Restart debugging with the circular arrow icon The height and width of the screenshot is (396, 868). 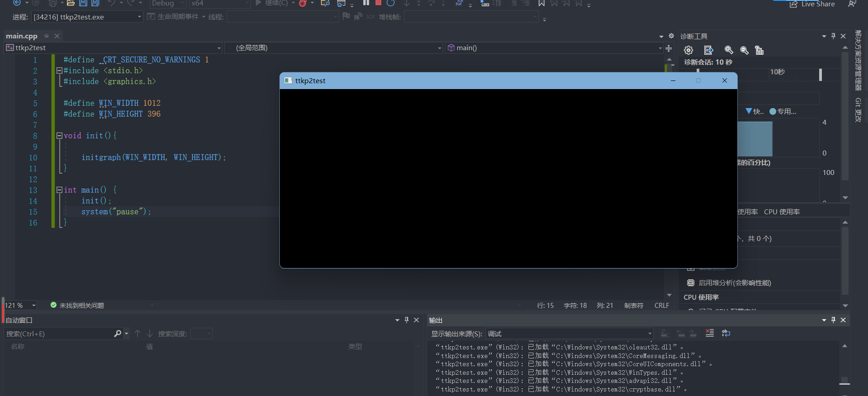click(x=391, y=3)
